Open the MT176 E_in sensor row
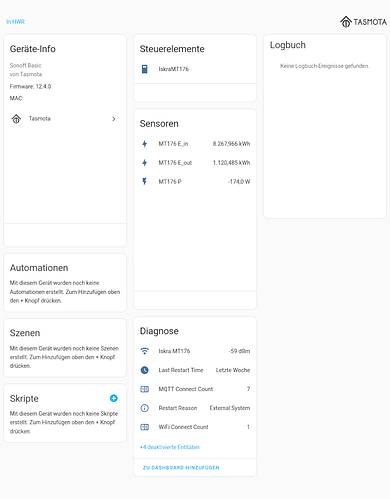Viewport: 390px width, 499px height. (x=195, y=144)
